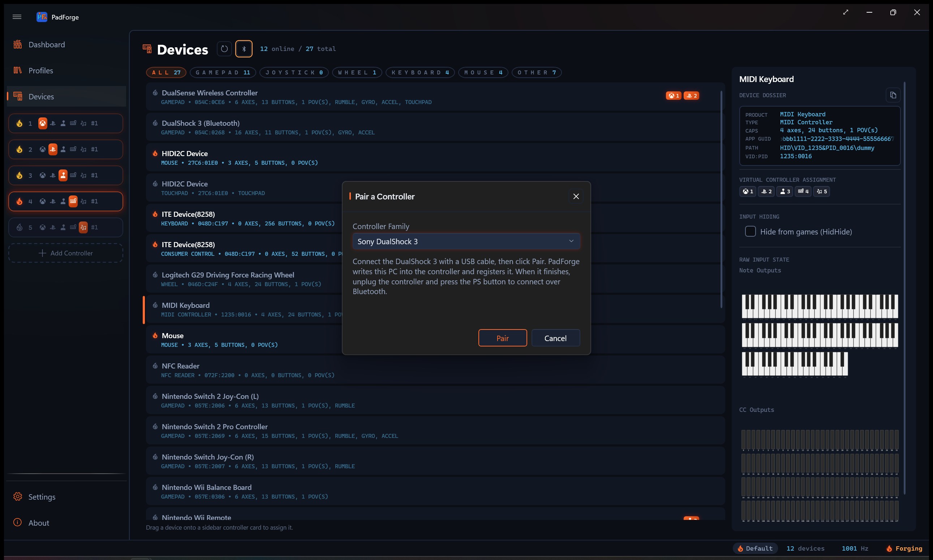933x560 pixels.
Task: Open the Controller Family dropdown
Action: coord(466,241)
